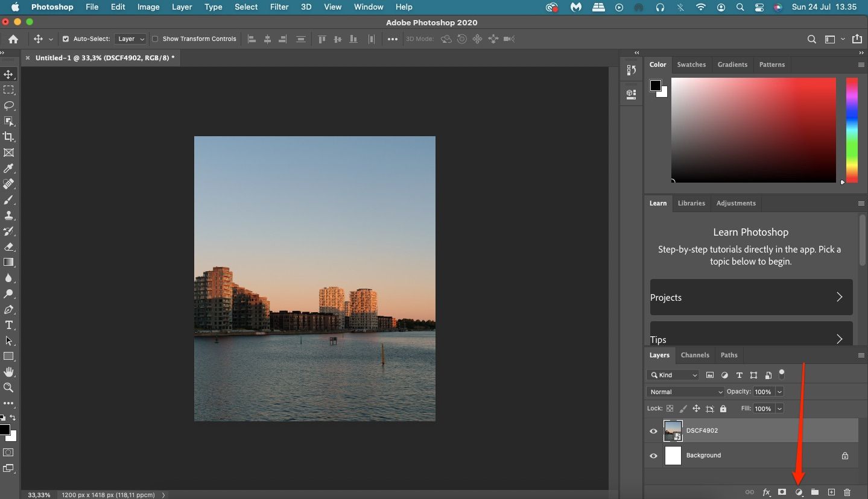
Task: Lock transparent pixels on the layer
Action: (x=670, y=409)
